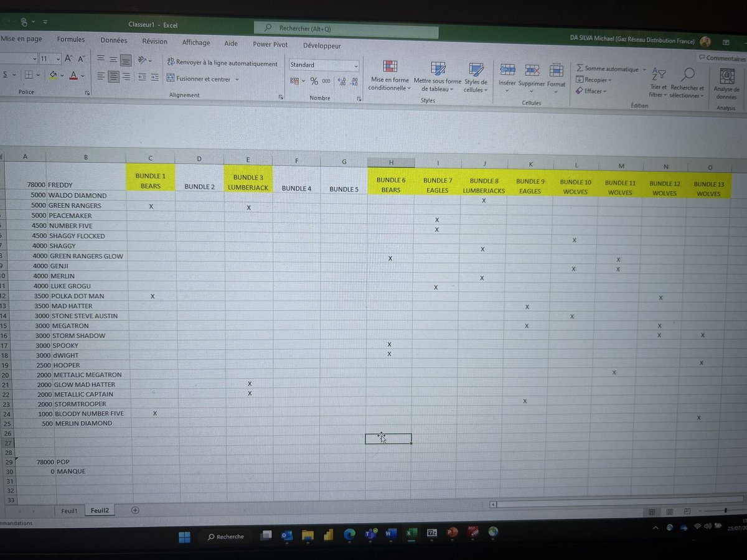Adjust the zoom slider in status bar
The image size is (747, 560).
tap(726, 511)
